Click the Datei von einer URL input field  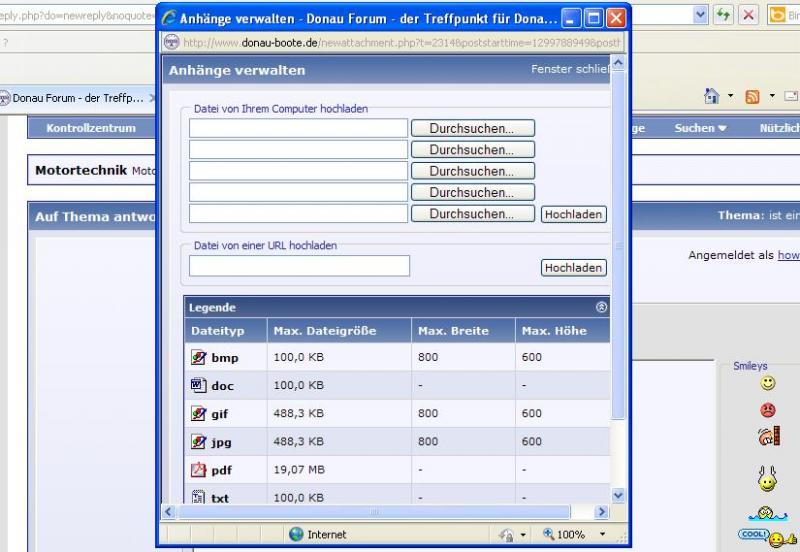click(299, 266)
